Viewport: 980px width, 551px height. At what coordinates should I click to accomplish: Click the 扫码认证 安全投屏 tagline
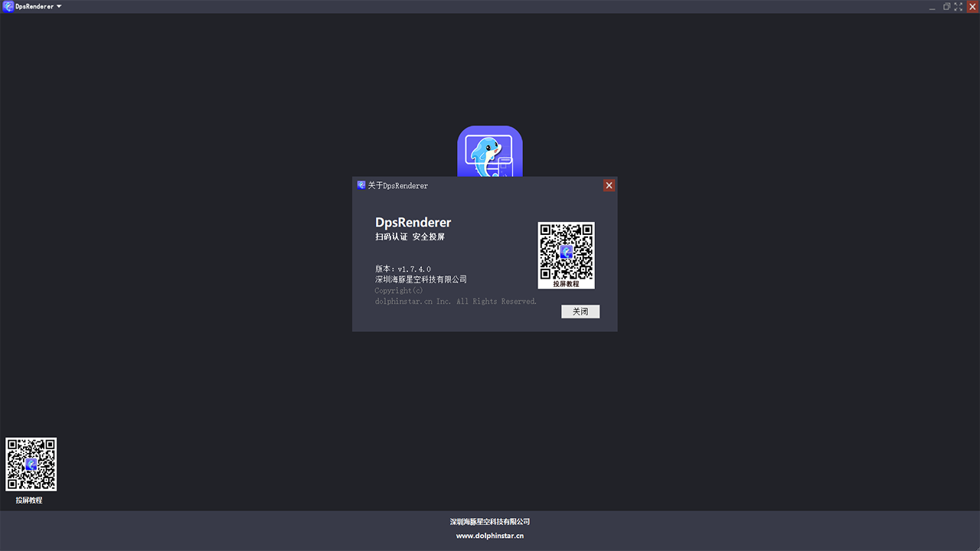[410, 236]
